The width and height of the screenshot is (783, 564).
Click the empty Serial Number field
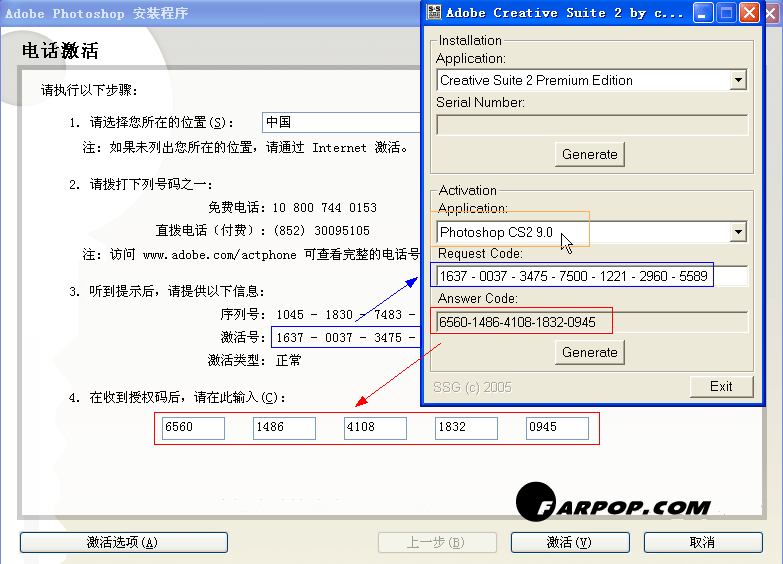tap(592, 125)
